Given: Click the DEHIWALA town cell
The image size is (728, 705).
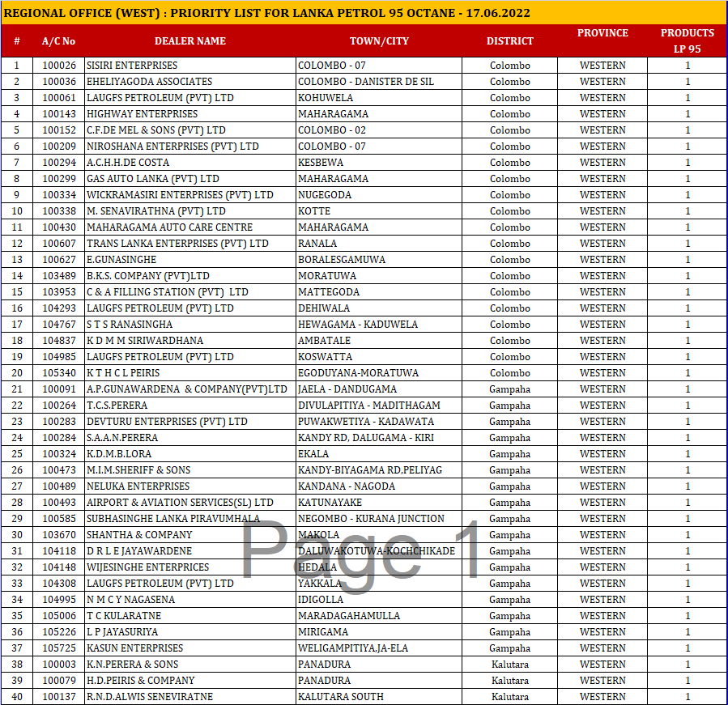Looking at the screenshot, I should point(379,308).
